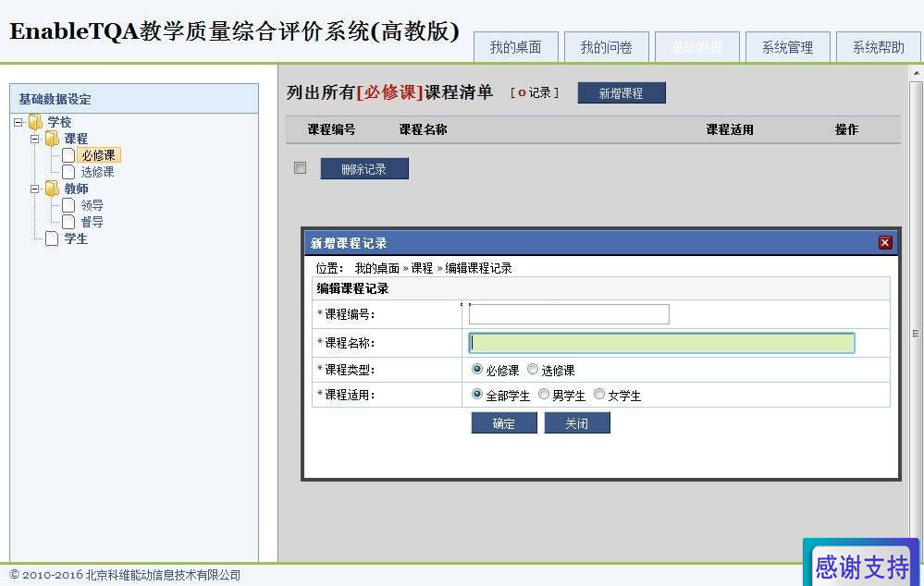
Task: Click the page icon beside 领导
Action: [x=68, y=205]
